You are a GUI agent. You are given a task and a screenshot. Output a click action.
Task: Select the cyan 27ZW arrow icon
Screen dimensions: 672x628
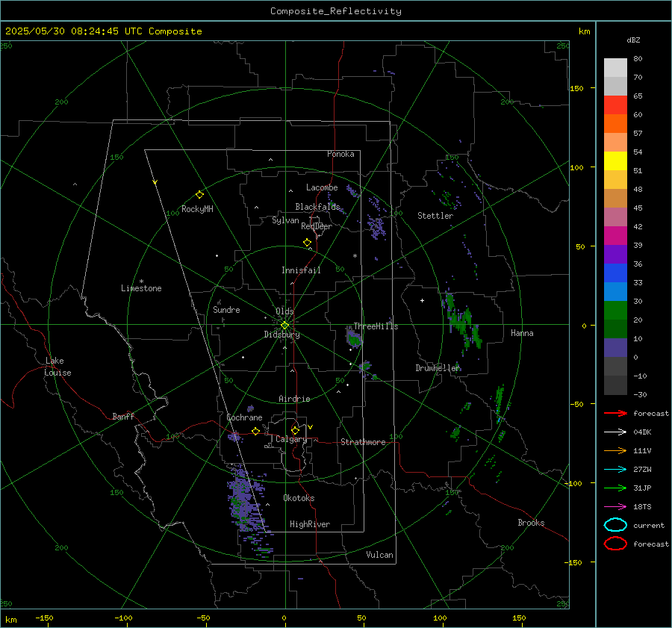[615, 470]
